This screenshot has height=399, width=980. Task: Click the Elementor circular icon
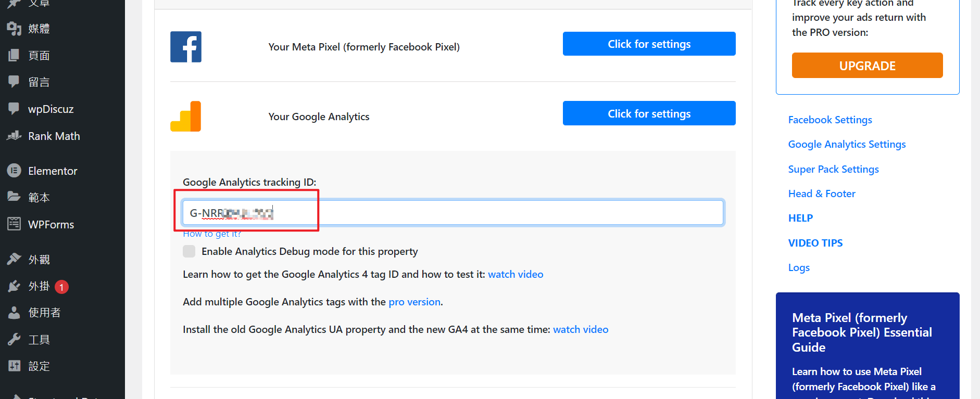tap(14, 171)
